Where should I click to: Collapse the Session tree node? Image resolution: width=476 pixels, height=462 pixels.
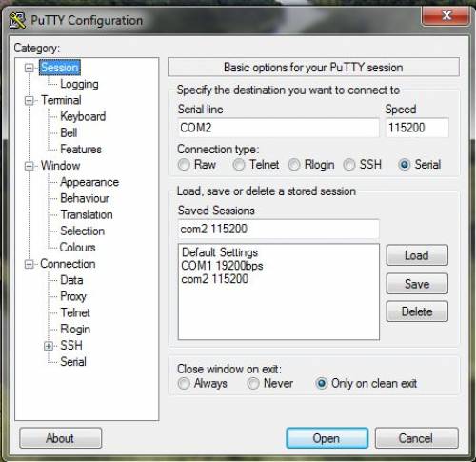click(30, 68)
